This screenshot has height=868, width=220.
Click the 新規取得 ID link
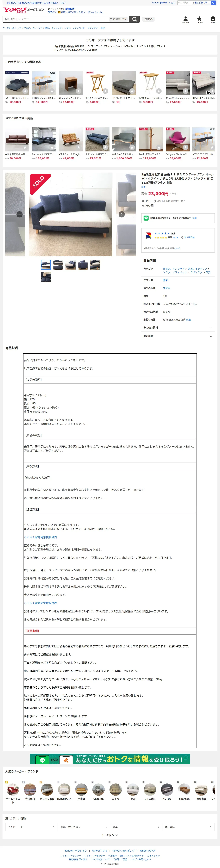coord(70,9)
